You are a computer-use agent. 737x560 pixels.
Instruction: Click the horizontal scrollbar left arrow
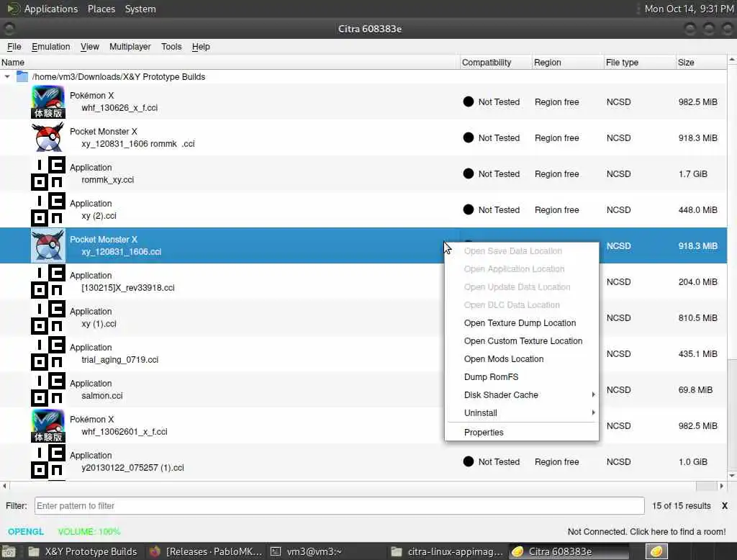5,486
